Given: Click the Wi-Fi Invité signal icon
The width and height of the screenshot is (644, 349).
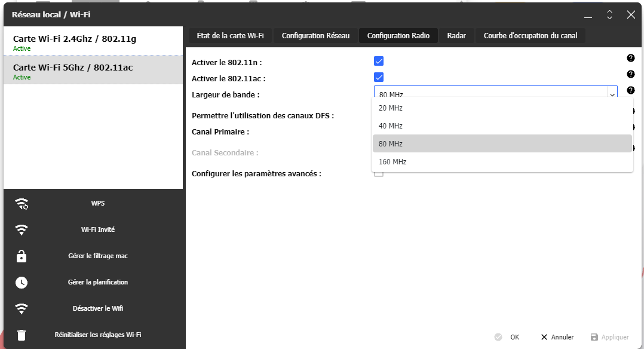Looking at the screenshot, I should (22, 229).
